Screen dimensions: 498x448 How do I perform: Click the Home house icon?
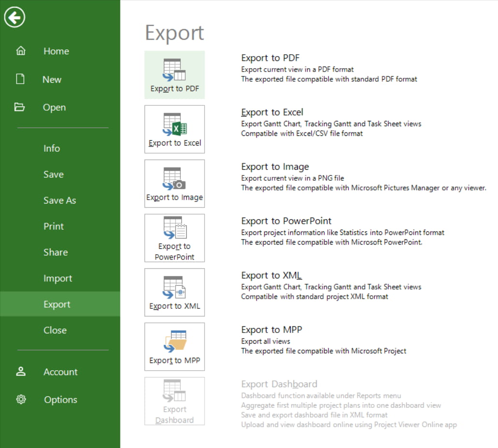coord(19,51)
